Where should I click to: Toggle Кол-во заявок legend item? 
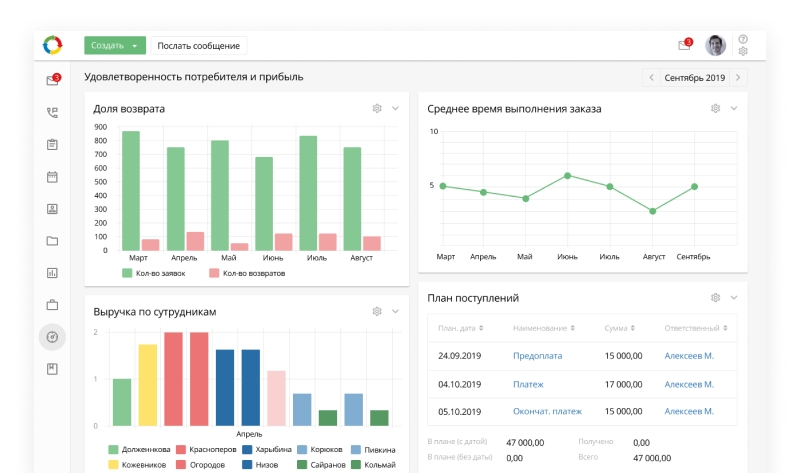(154, 272)
